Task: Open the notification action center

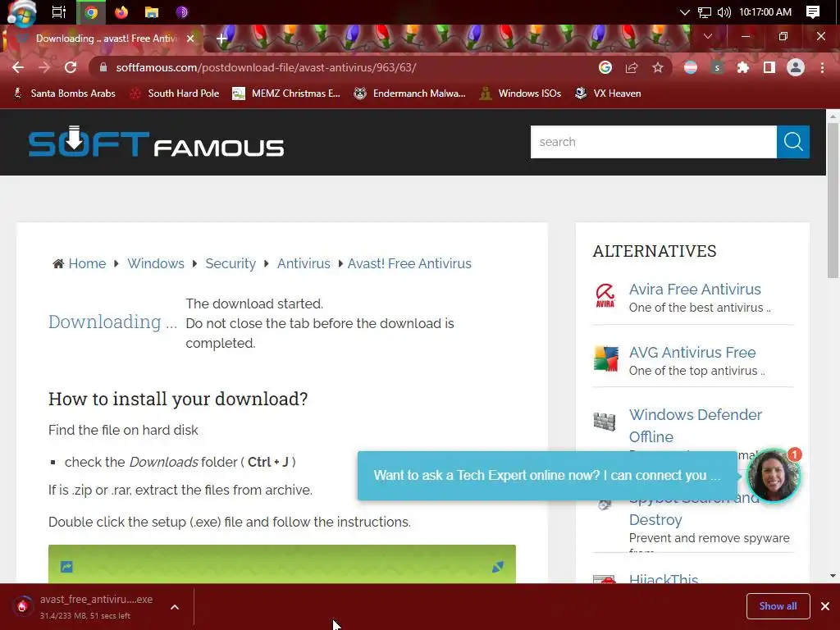Action: click(x=813, y=11)
